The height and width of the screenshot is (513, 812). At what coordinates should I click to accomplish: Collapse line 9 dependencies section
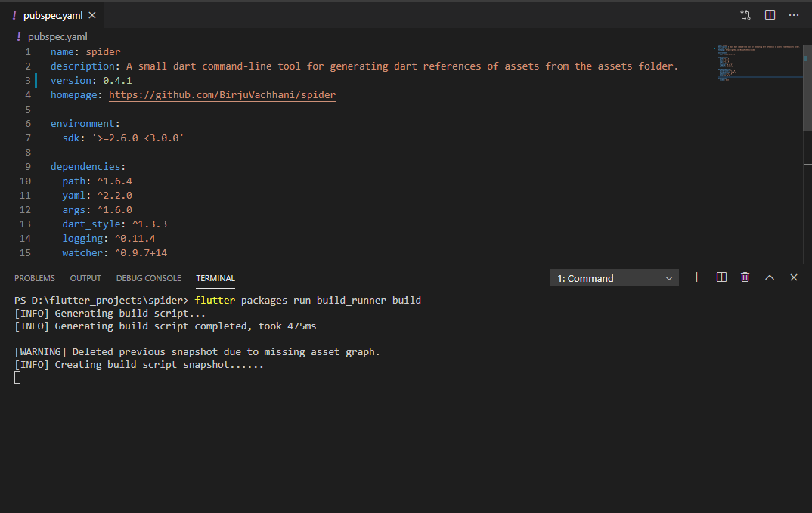tap(42, 166)
